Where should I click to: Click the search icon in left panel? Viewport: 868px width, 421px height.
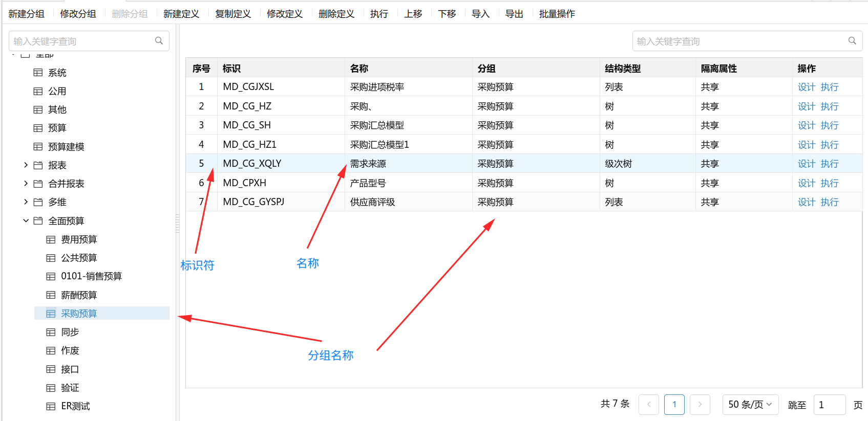[159, 41]
